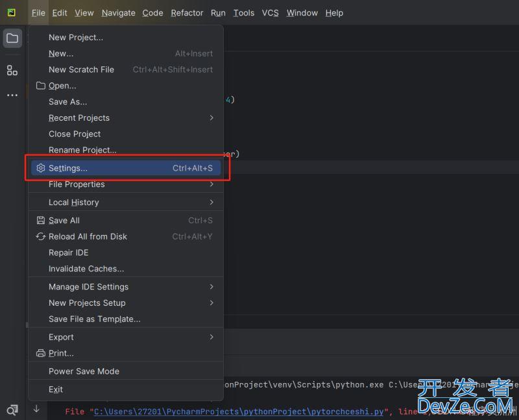Image resolution: width=519 pixels, height=420 pixels.
Task: Expand Recent Projects submenu arrow
Action: pyautogui.click(x=211, y=118)
